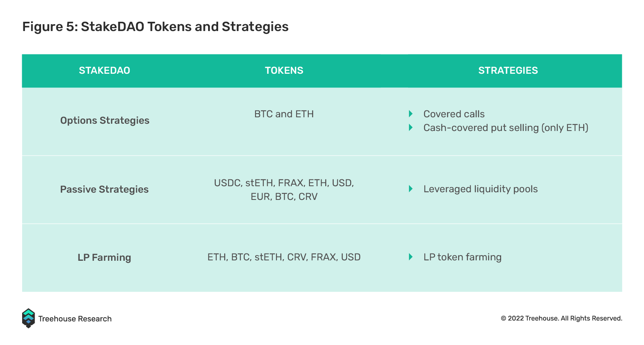Select the STAKEDAO column header
Viewport: 644px width, 345px height.
click(104, 71)
